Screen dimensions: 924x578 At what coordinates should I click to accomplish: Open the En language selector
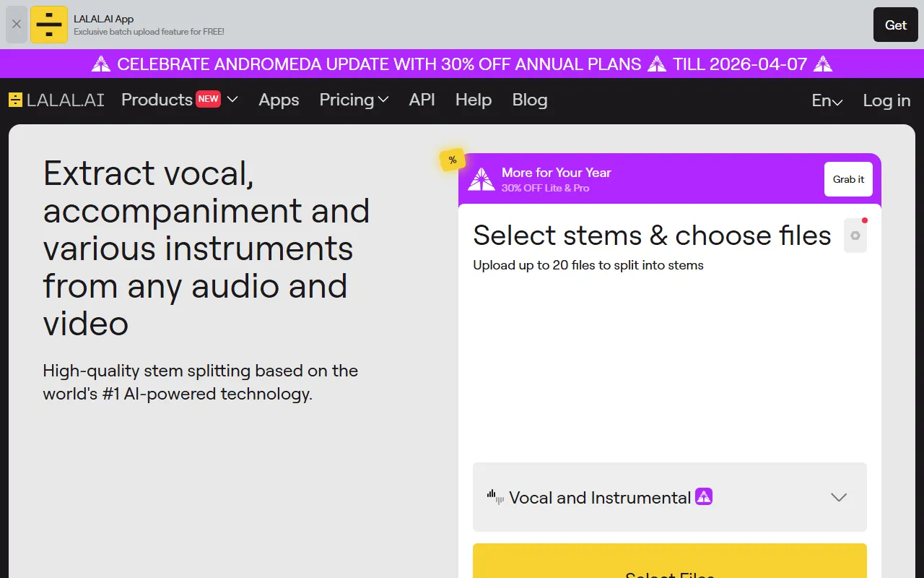click(827, 100)
